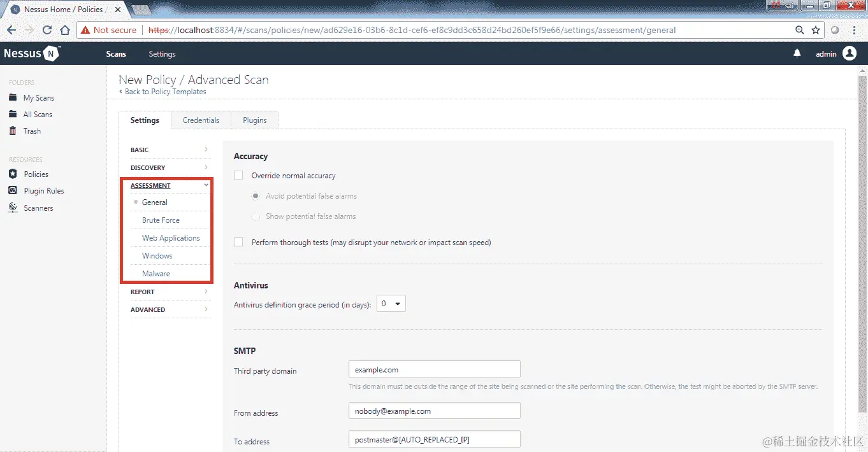Select Brute Force assessment settings

pyautogui.click(x=161, y=220)
